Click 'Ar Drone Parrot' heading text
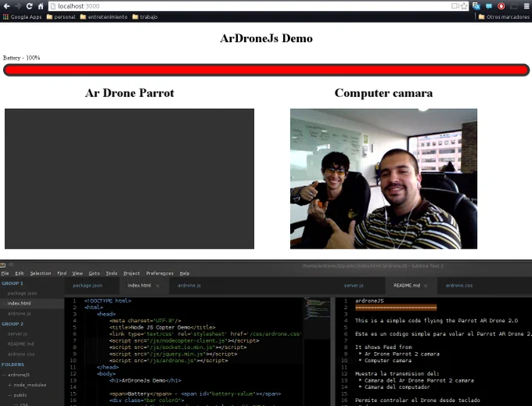The width and height of the screenshot is (532, 406). pos(130,93)
